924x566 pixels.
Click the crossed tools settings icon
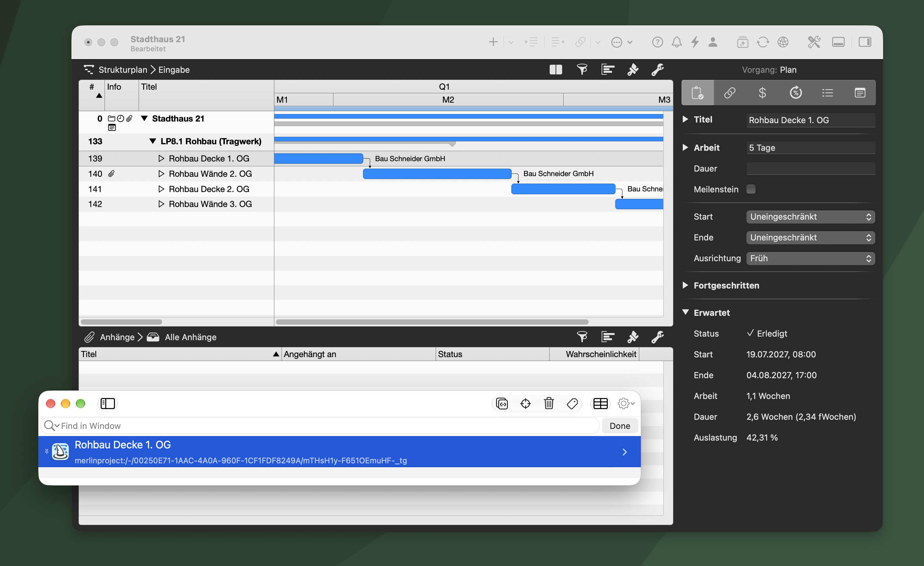coord(814,42)
